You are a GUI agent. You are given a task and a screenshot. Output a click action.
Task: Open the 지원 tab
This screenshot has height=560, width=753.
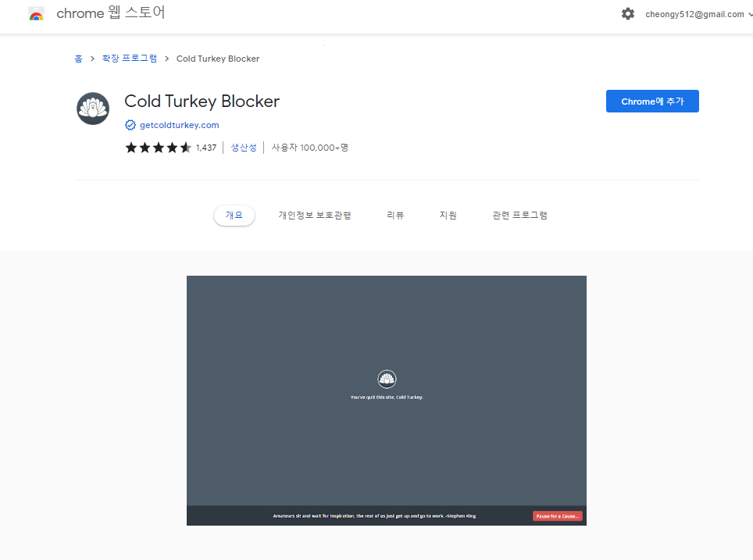point(448,215)
